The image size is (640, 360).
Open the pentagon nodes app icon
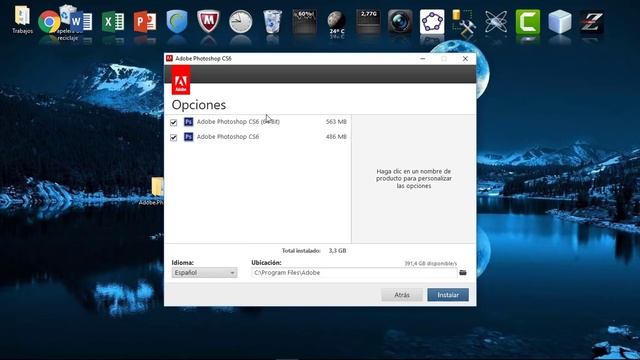pyautogui.click(x=432, y=22)
